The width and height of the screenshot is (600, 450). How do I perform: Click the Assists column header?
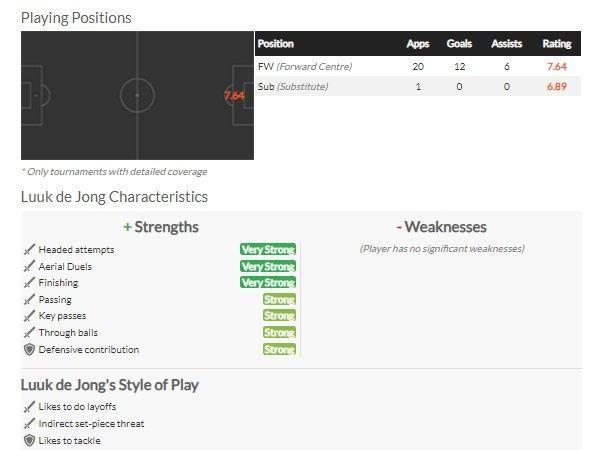507,44
